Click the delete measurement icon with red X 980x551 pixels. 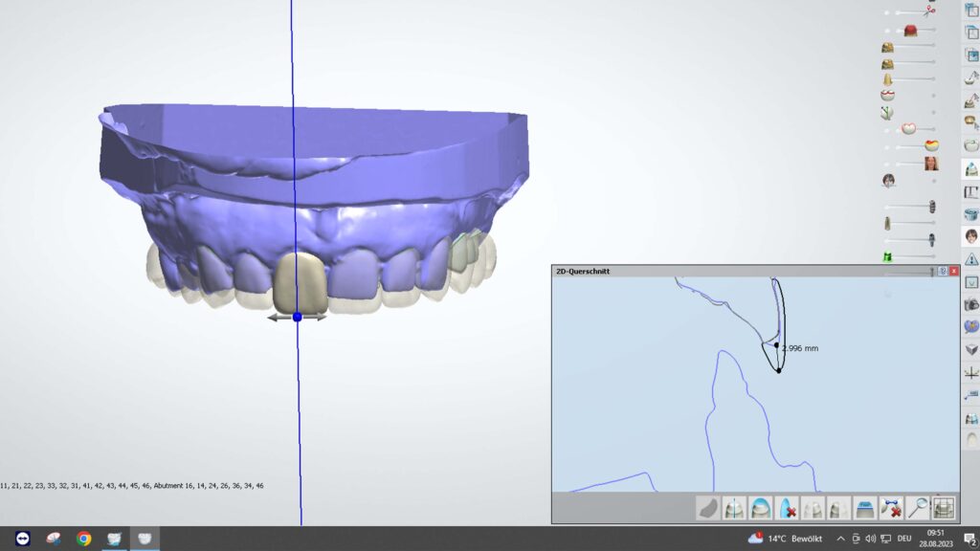(x=891, y=508)
